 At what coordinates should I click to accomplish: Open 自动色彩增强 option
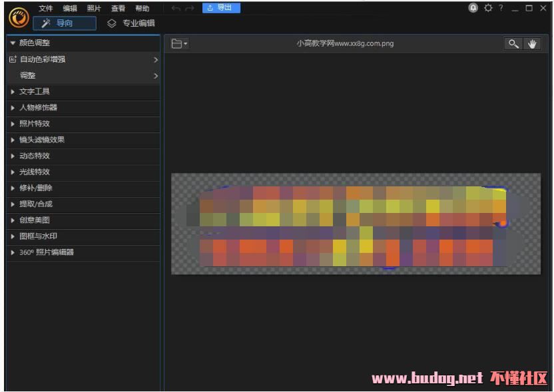(43, 59)
